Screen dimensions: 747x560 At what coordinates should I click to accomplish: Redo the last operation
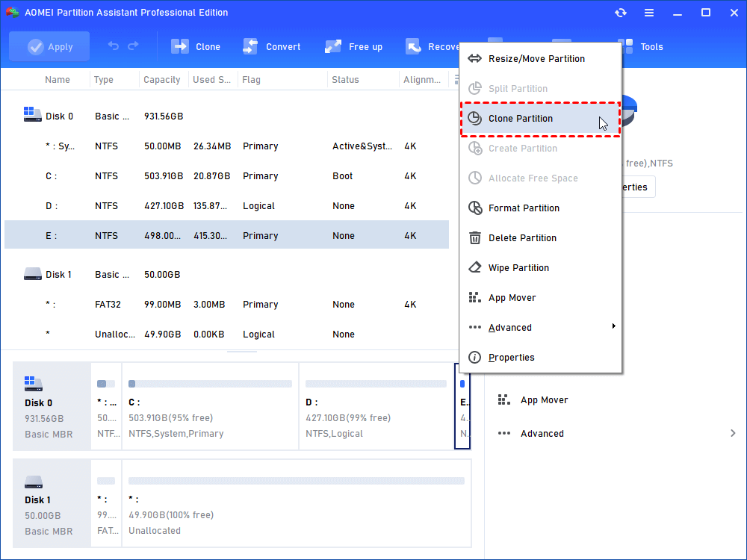[x=134, y=46]
